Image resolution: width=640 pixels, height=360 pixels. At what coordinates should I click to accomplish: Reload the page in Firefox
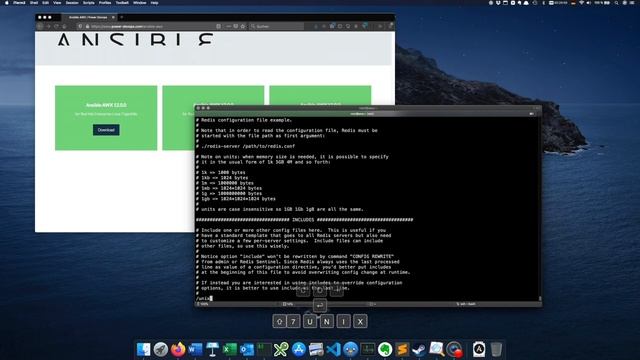click(x=56, y=26)
